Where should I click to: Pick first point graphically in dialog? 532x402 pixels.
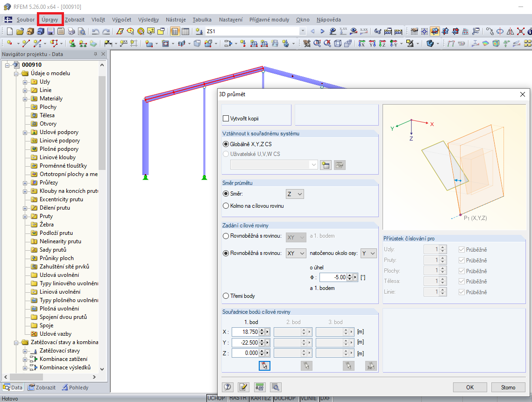264,366
